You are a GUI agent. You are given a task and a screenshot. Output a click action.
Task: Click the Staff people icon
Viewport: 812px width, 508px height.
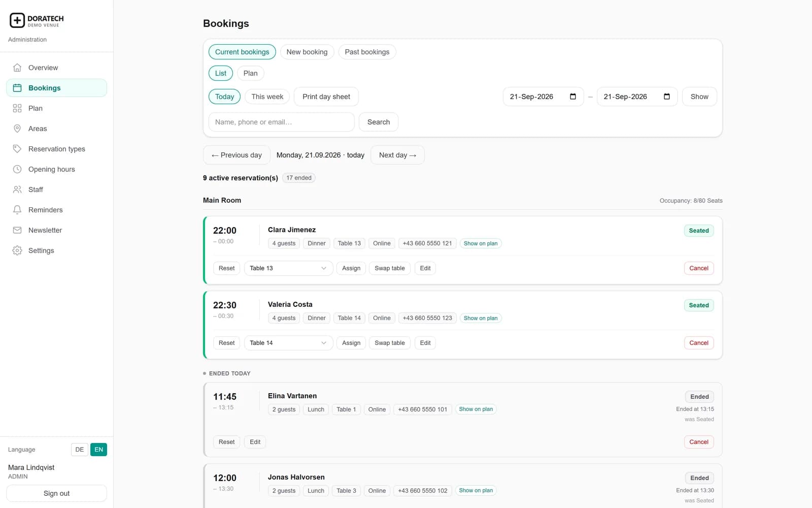[x=17, y=189]
